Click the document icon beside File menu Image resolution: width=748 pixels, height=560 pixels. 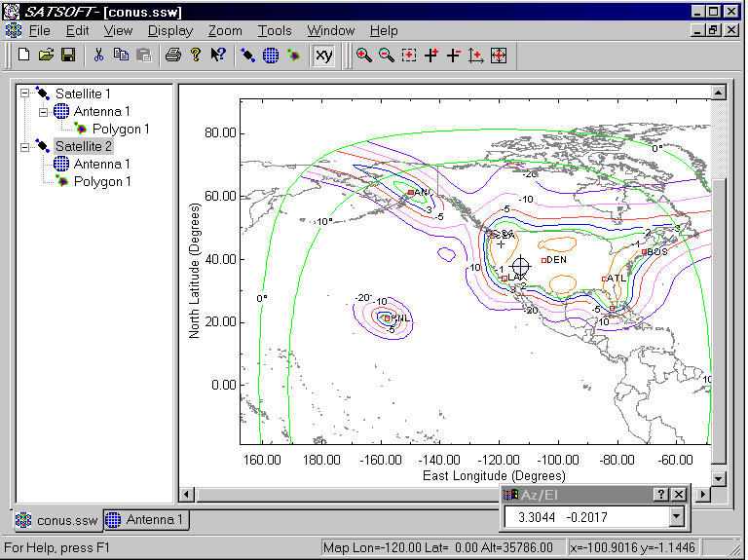(14, 30)
